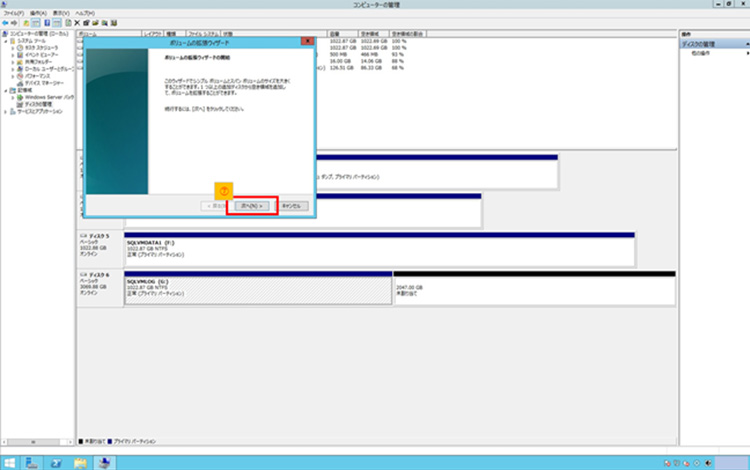Click the back arrow toolbar icon
Viewport: 750px width, 470px height.
6,22
